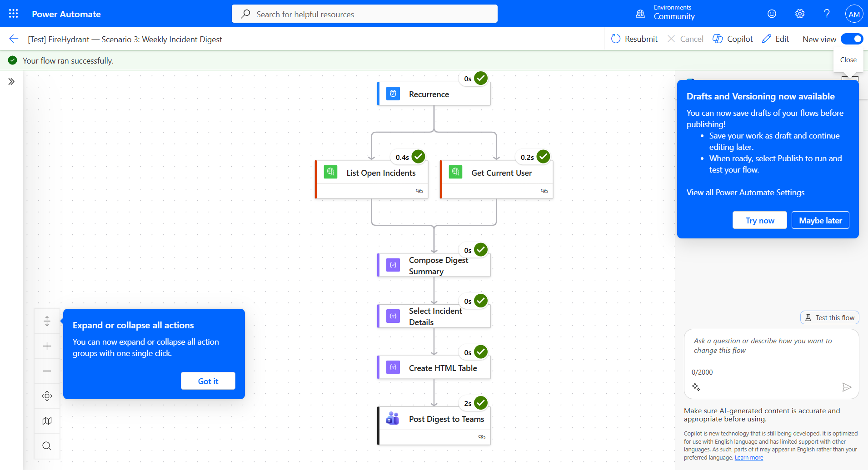Open the AM account avatar
The width and height of the screenshot is (868, 470).
point(854,14)
